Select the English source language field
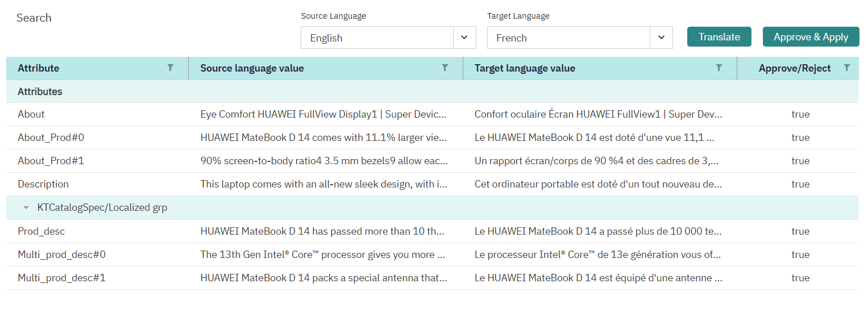868x325 pixels. pos(377,37)
